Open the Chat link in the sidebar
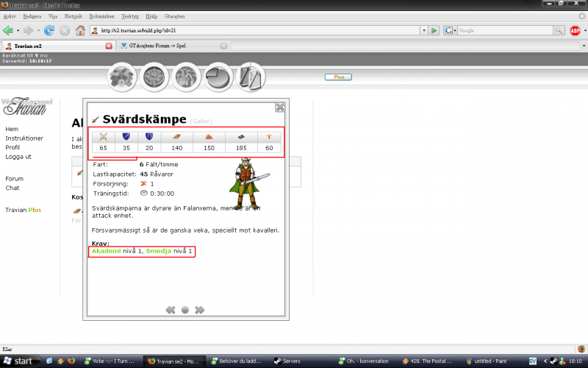This screenshot has width=588, height=368. 12,188
